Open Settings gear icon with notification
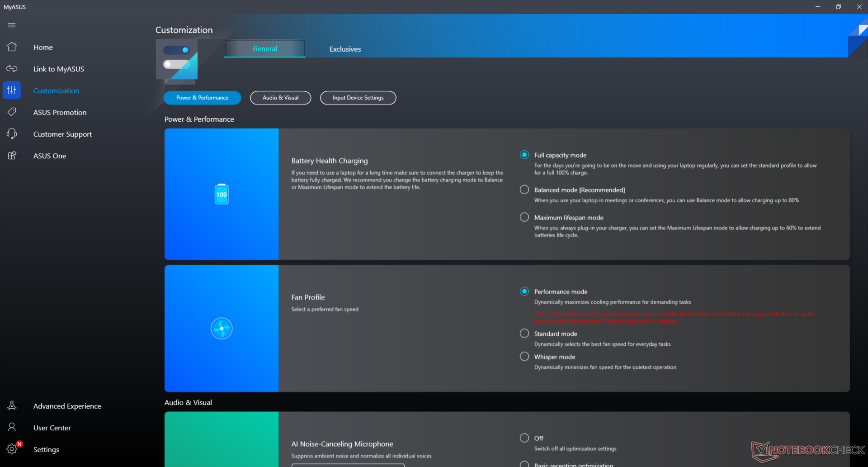868x467 pixels. (12, 449)
